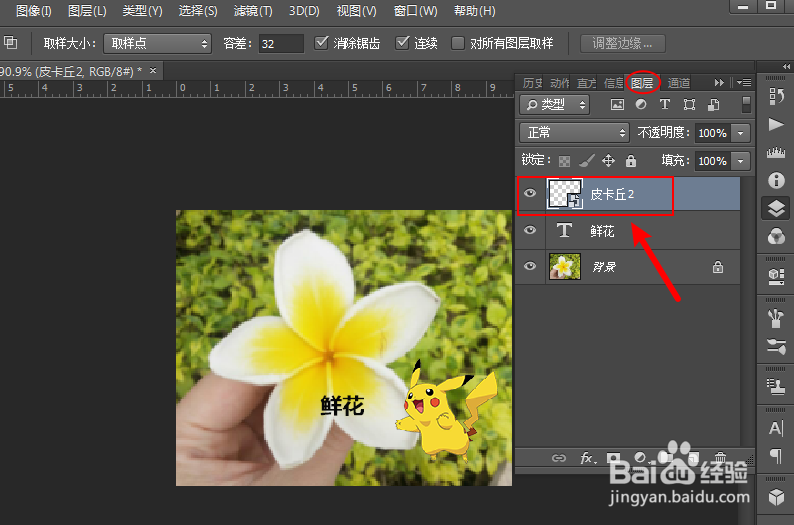Screen dimensions: 794x525
Task: Filter layers by shape layers icon
Action: [689, 105]
